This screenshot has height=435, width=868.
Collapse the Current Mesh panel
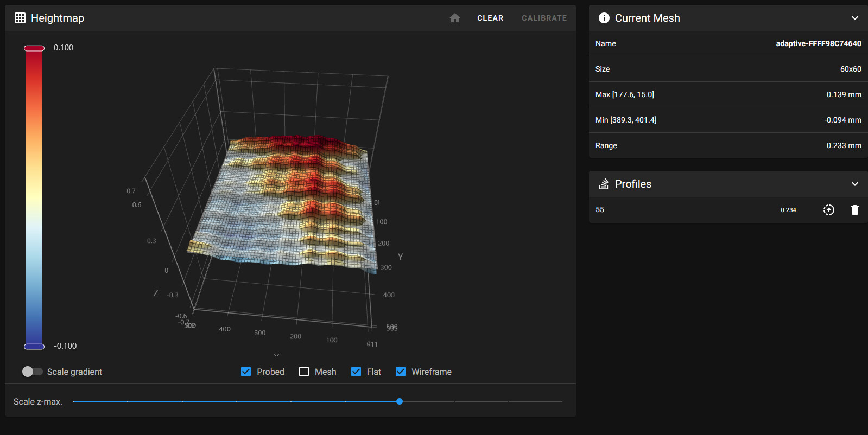(x=854, y=18)
